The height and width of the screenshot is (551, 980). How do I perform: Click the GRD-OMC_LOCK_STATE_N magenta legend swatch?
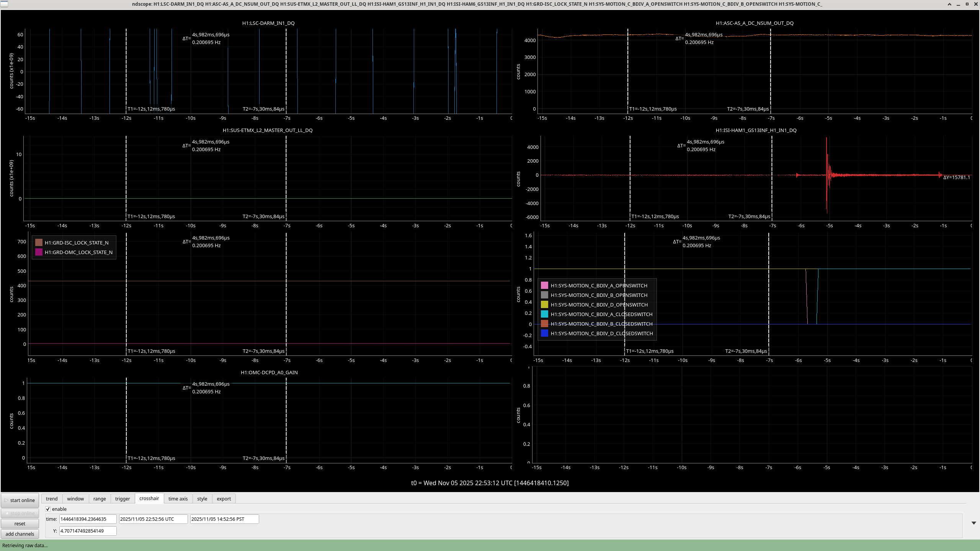click(39, 252)
